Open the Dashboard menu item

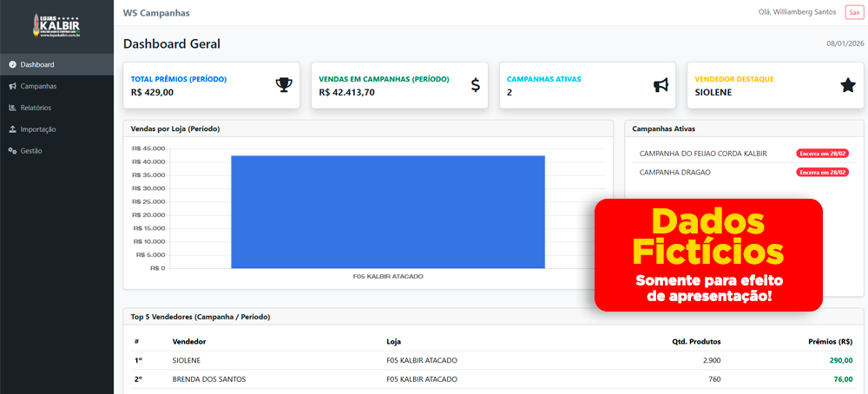coord(57,65)
